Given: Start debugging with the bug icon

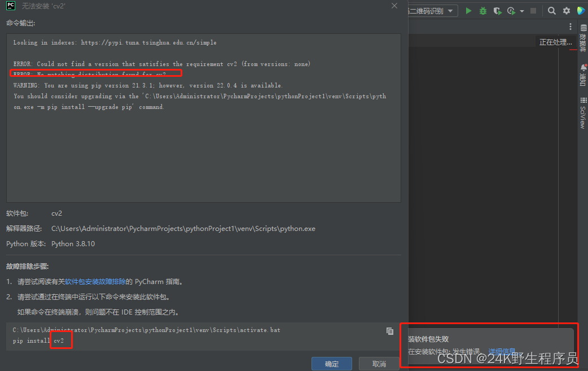Looking at the screenshot, I should [x=483, y=11].
